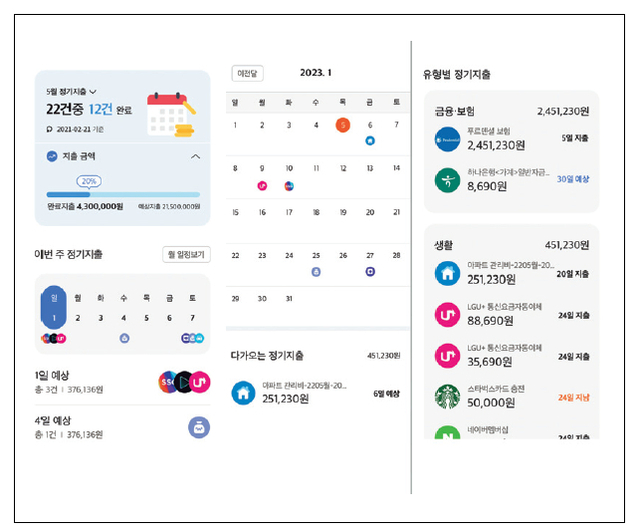This screenshot has height=532, width=640.
Task: Select day 5 in weekly strip
Action: [x=146, y=318]
